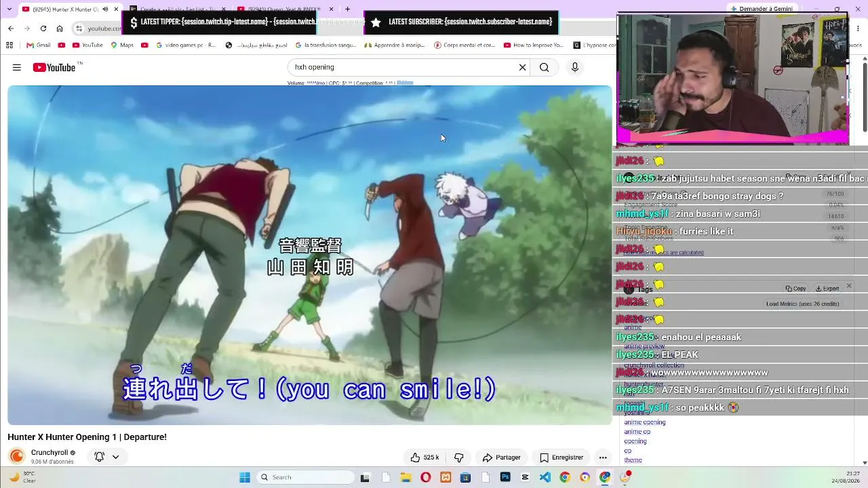868x488 pixels.
Task: Open the tab search dropdown arrow
Action: click(x=8, y=9)
